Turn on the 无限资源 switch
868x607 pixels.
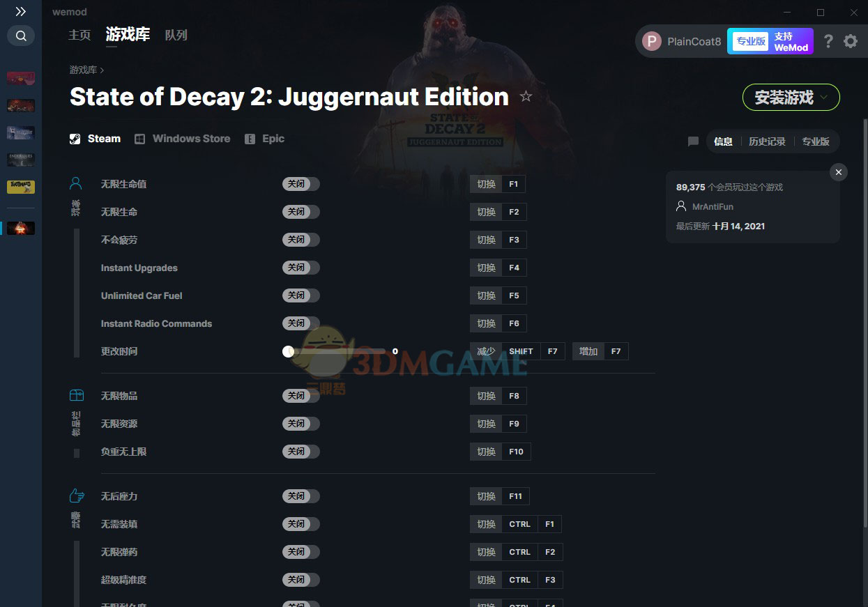[x=301, y=424]
